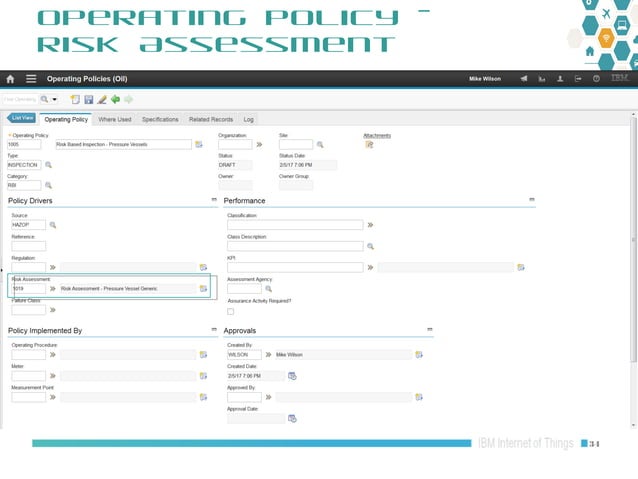The image size is (638, 479).
Task: Open the Measurement Point detail menu chevron
Action: pos(52,397)
